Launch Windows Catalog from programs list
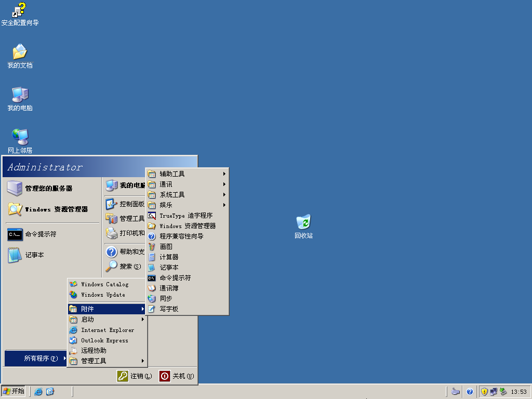This screenshot has height=399, width=532. 107,284
